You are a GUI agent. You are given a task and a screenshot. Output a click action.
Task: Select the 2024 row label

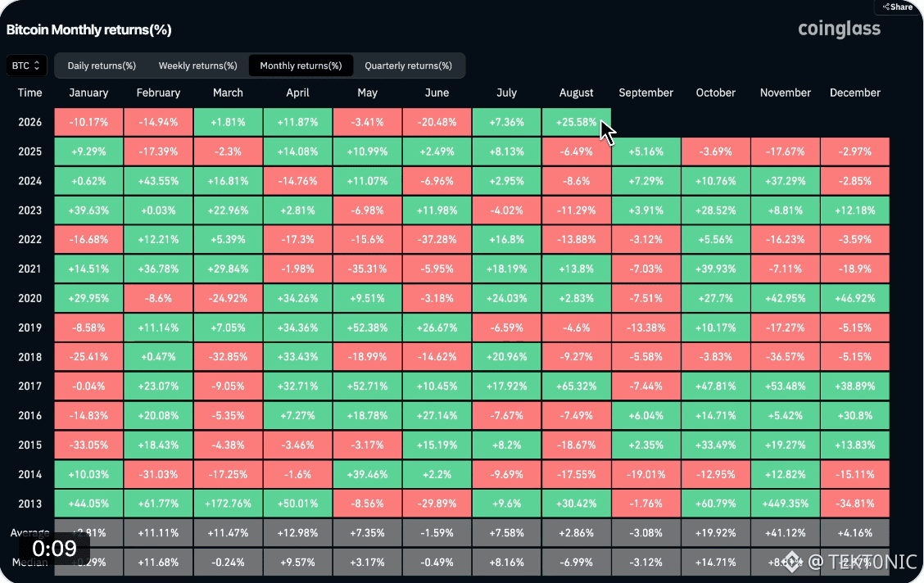29,181
